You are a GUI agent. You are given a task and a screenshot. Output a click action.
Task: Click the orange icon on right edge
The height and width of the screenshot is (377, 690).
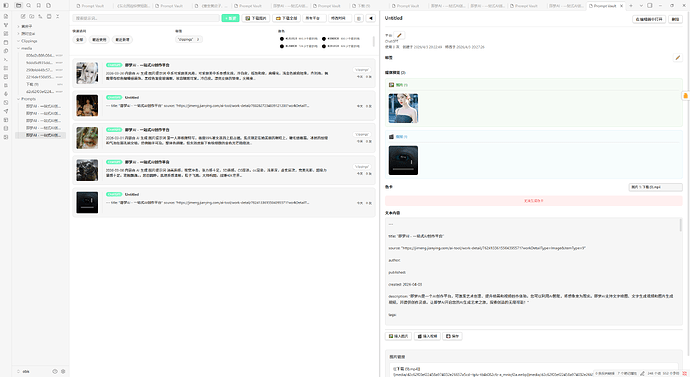coord(685,95)
